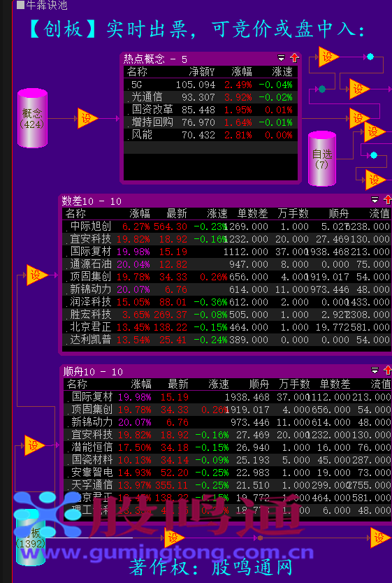
Task: Select the 设 node directly above 自选 cylinder
Action: 358,118
